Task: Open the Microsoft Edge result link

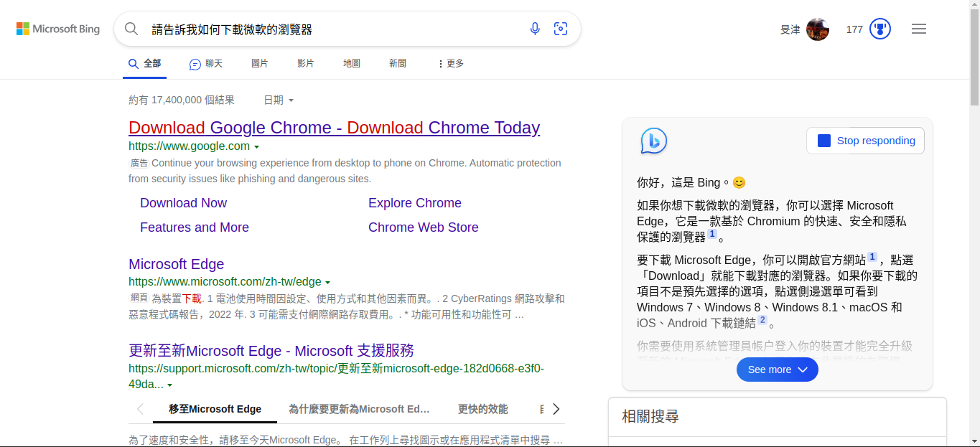Action: (177, 264)
